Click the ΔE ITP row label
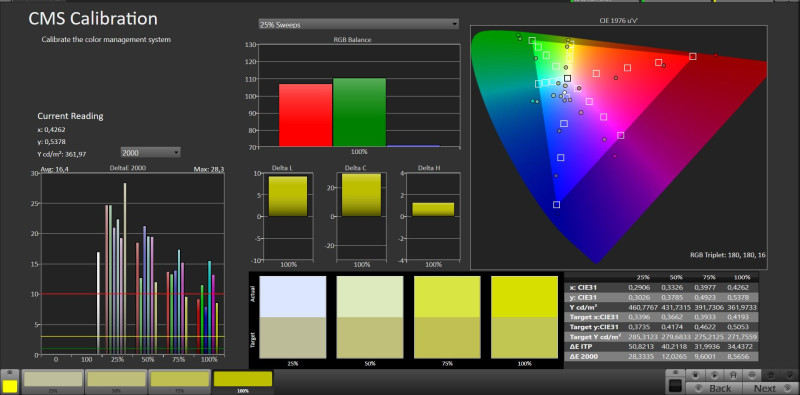 pyautogui.click(x=581, y=347)
